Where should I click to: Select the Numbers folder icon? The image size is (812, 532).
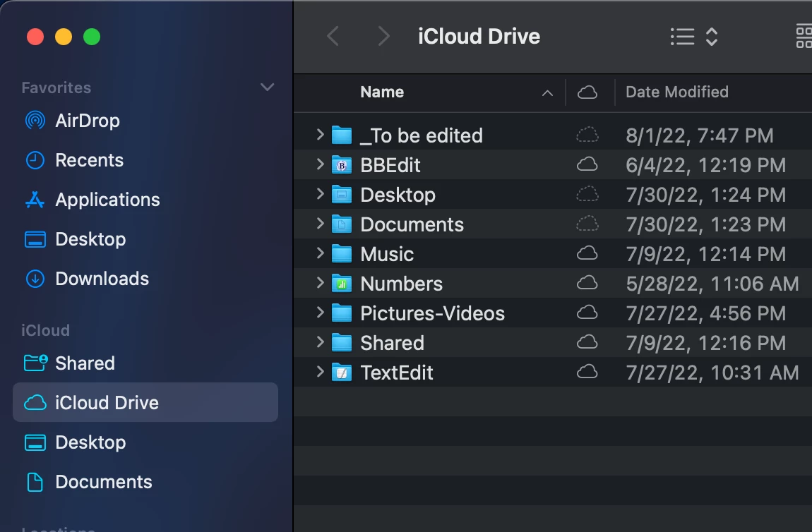tap(342, 284)
